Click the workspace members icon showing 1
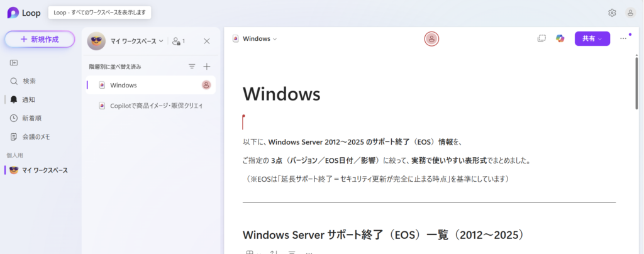This screenshot has width=644, height=254. coord(179,41)
